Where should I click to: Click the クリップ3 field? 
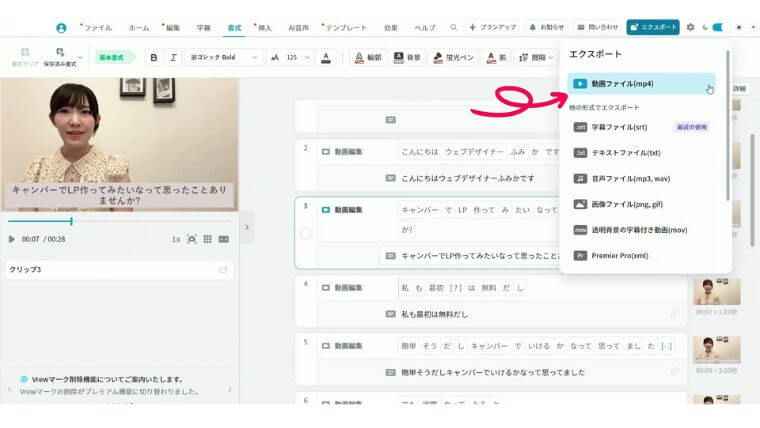pos(119,269)
